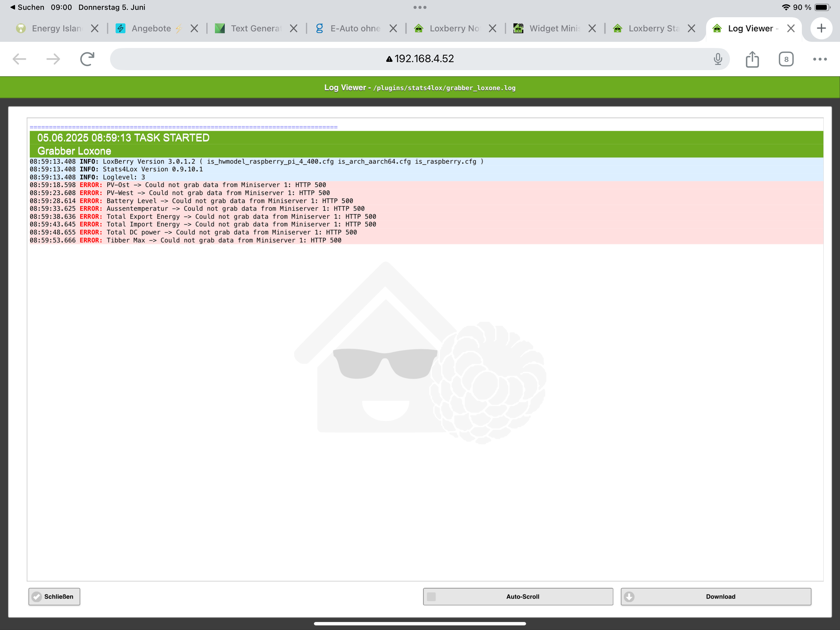
Task: Reload the current page
Action: click(87, 59)
